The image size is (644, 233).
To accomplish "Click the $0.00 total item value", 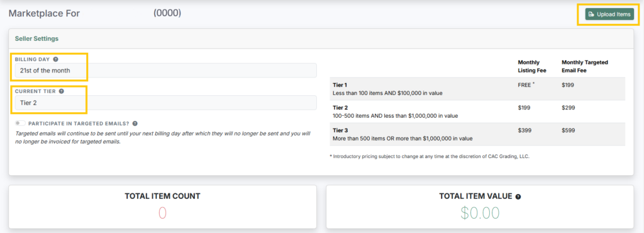I will pyautogui.click(x=480, y=213).
